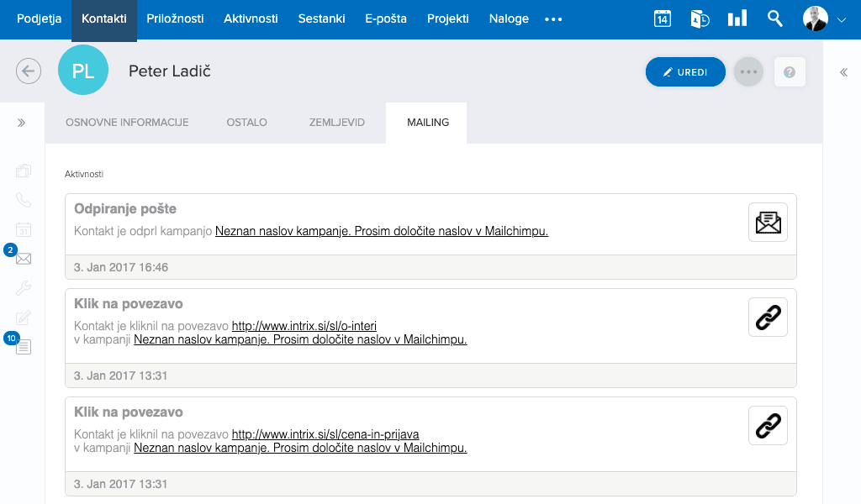This screenshot has width=861, height=504.
Task: Open the companies sidebar icon
Action: [23, 171]
